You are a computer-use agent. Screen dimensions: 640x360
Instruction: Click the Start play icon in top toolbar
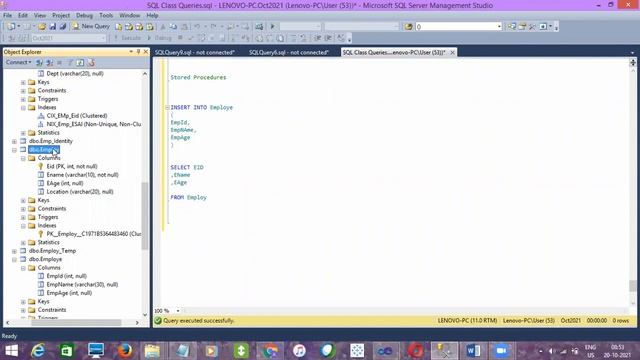click(x=272, y=27)
